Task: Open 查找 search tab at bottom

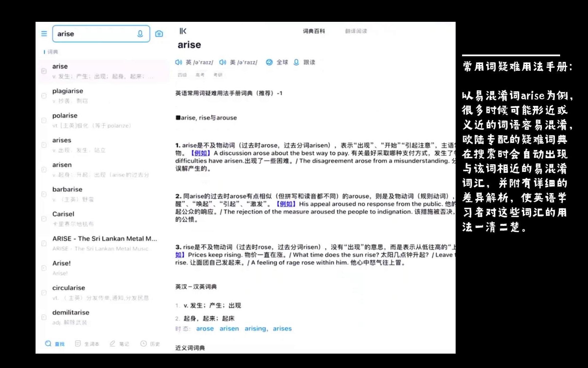Action: (x=55, y=344)
